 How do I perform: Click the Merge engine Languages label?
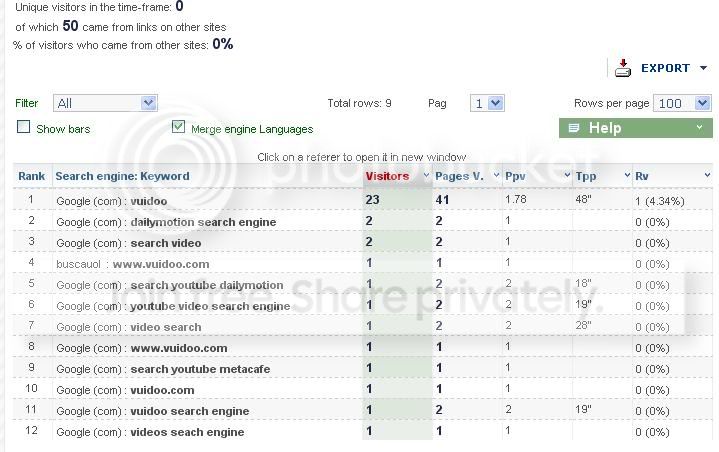pyautogui.click(x=252, y=129)
